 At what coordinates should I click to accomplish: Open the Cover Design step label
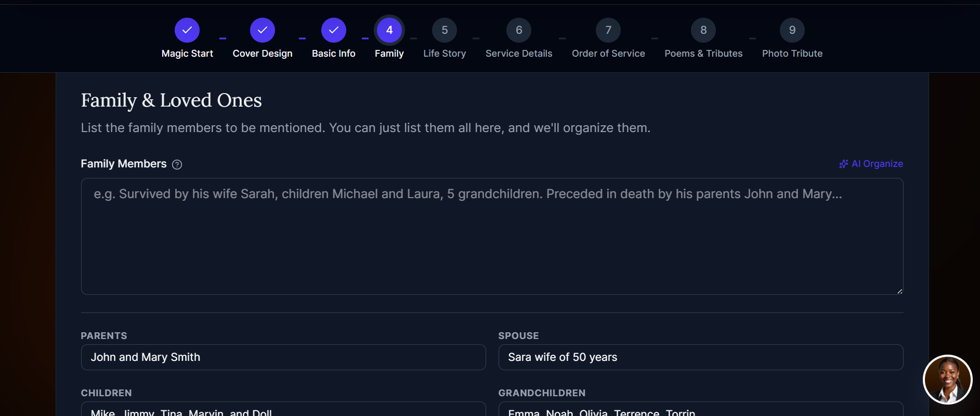[x=263, y=54]
